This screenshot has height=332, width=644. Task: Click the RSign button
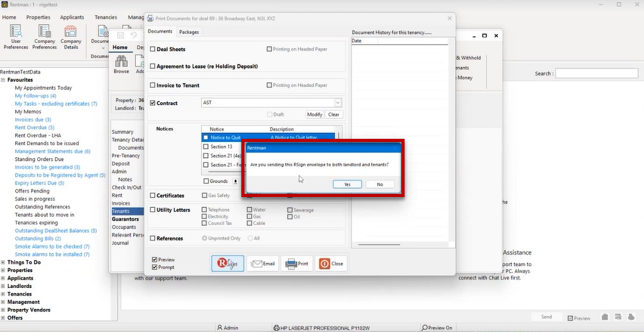228,264
